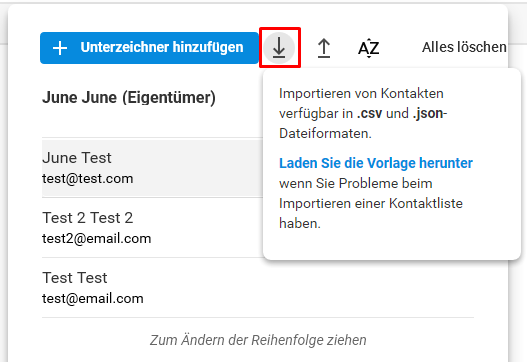
Task: Click the test@test.com email address
Action: click(87, 178)
